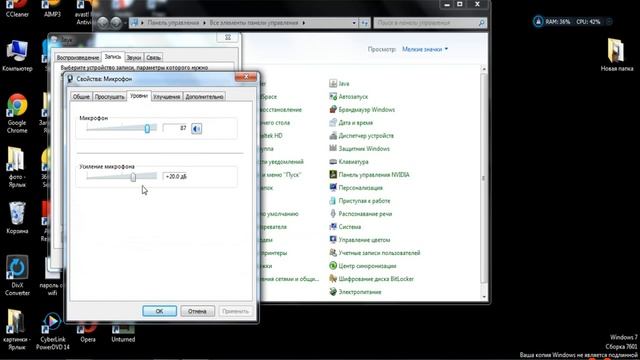Open Opera desktop shortcut
Viewport: 640px width, 360px height.
click(88, 331)
